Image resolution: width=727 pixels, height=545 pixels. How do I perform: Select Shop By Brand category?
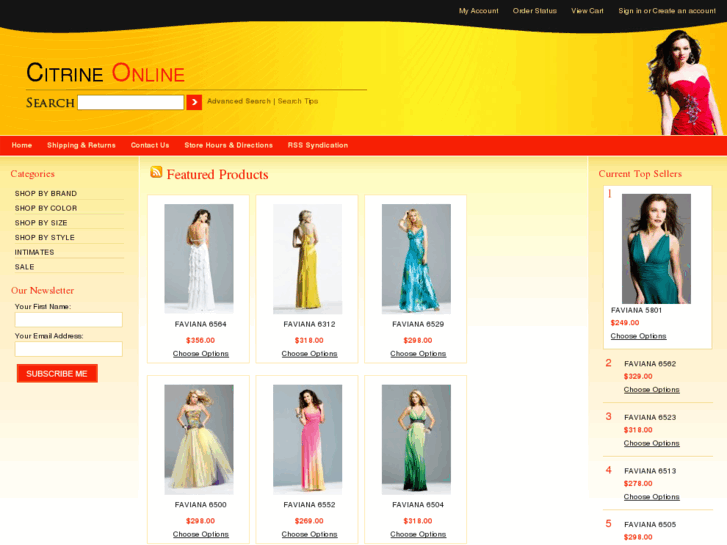pos(45,193)
